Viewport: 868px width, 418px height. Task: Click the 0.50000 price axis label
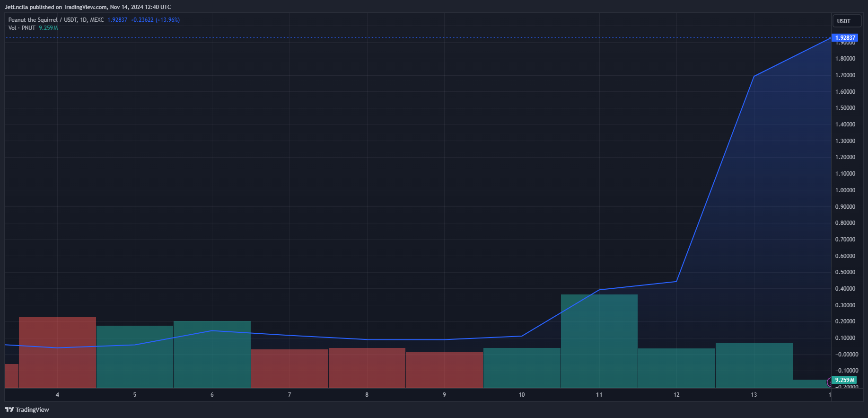pyautogui.click(x=845, y=272)
